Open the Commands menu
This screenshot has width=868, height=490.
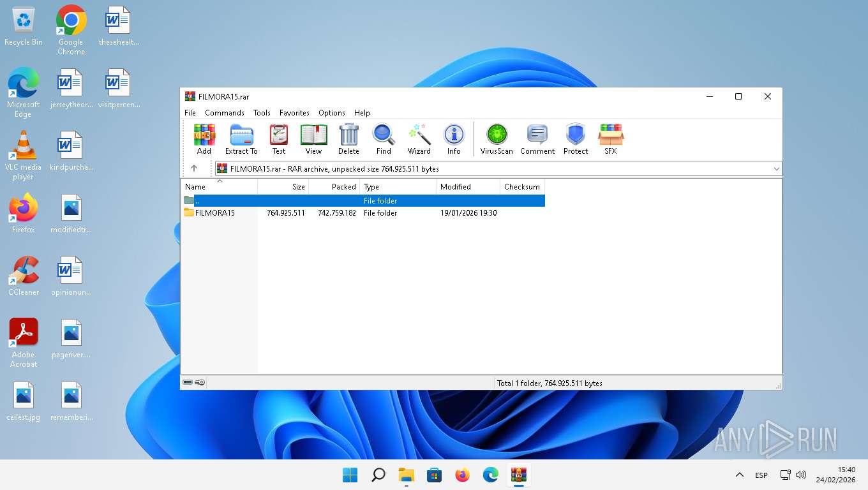click(225, 112)
